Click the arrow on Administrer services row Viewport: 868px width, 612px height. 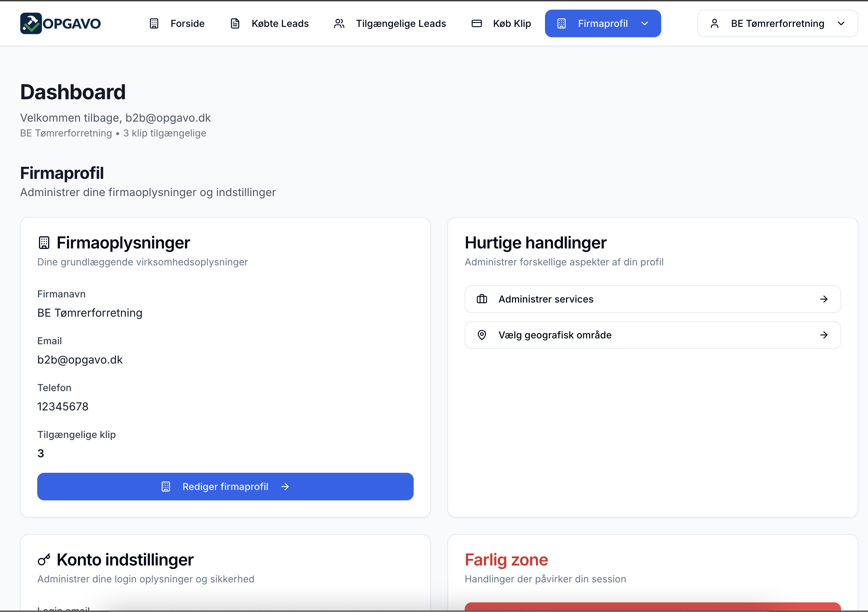coord(824,299)
